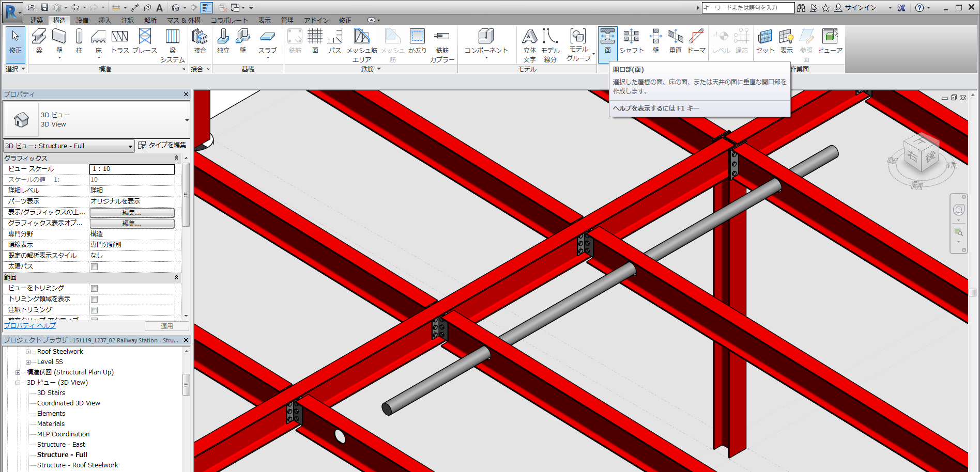Image resolution: width=980 pixels, height=472 pixels.
Task: Select the モデル線分 model line tool
Action: coord(550,45)
